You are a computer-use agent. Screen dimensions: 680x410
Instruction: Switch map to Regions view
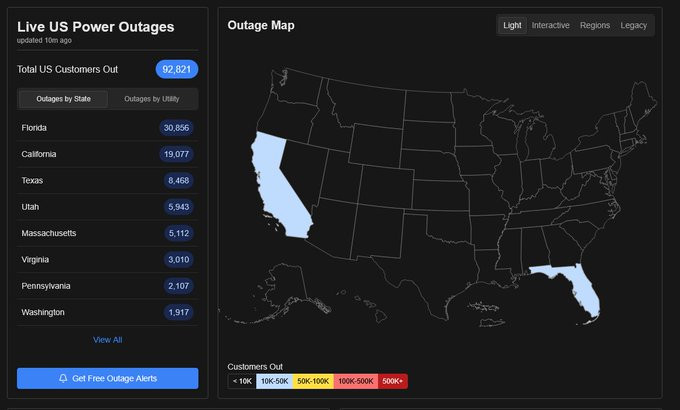[595, 25]
